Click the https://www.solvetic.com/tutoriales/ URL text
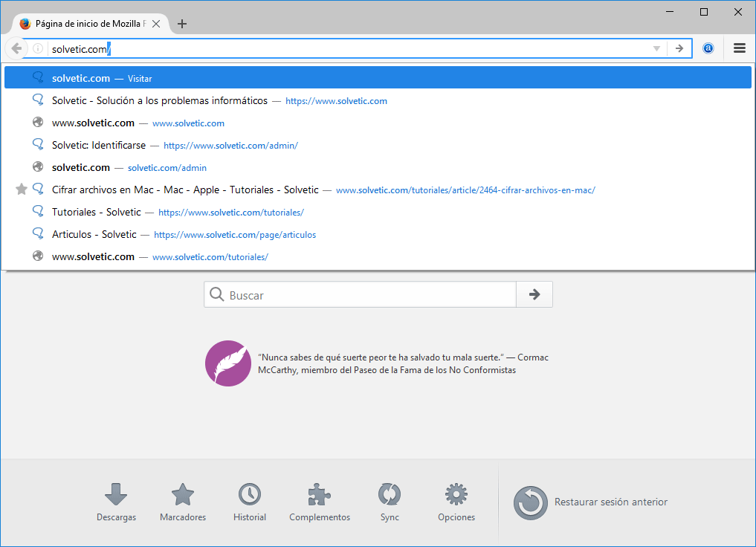 [x=231, y=213]
